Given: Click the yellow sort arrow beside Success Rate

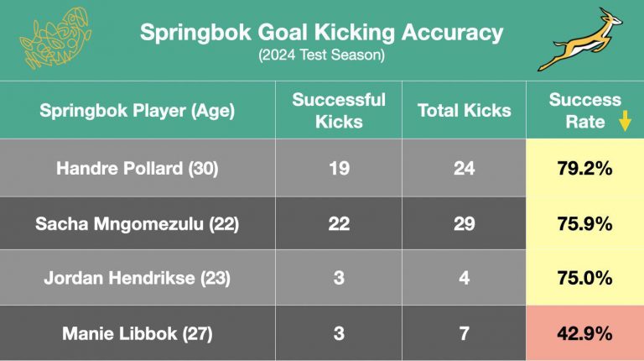Looking at the screenshot, I should click(x=625, y=120).
